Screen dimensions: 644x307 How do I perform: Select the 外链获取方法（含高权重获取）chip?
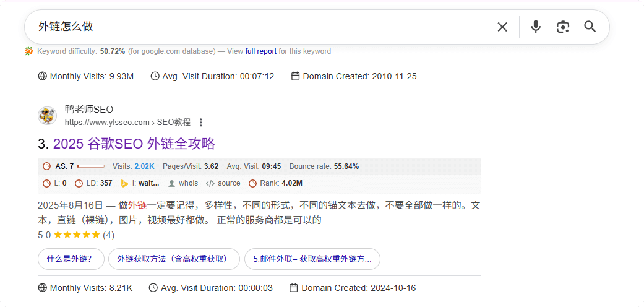[174, 259]
